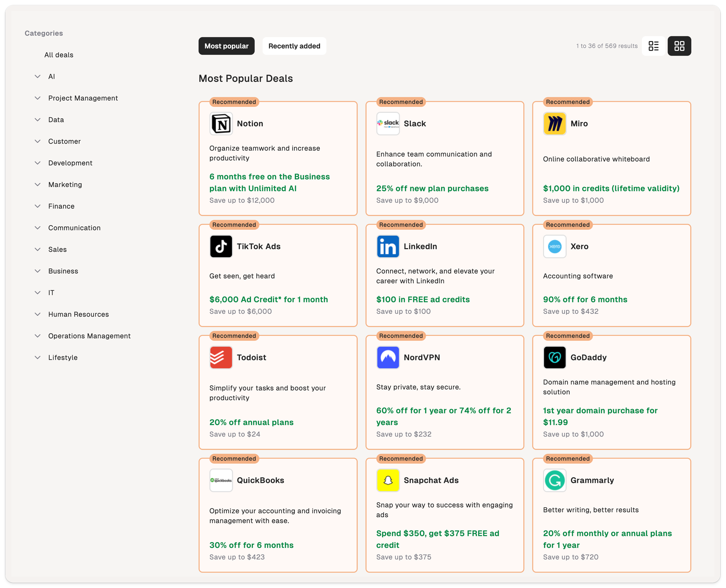This screenshot has height=588, width=726.
Task: Open All deals category link
Action: [59, 55]
